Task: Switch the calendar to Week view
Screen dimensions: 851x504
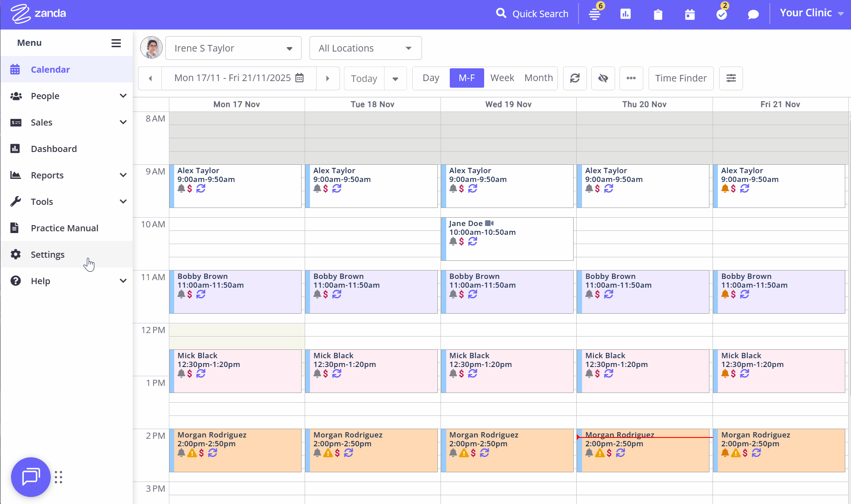Action: click(502, 78)
